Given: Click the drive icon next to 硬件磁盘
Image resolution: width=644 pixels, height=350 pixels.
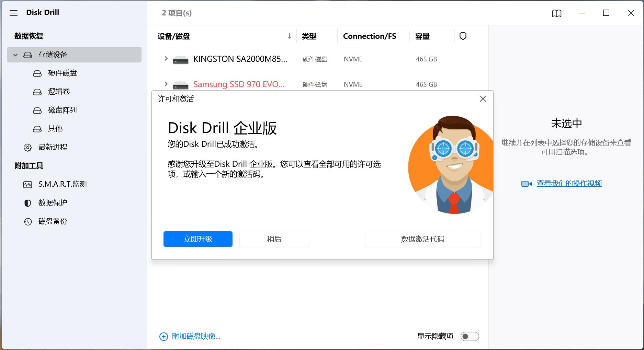Looking at the screenshot, I should pyautogui.click(x=37, y=73).
